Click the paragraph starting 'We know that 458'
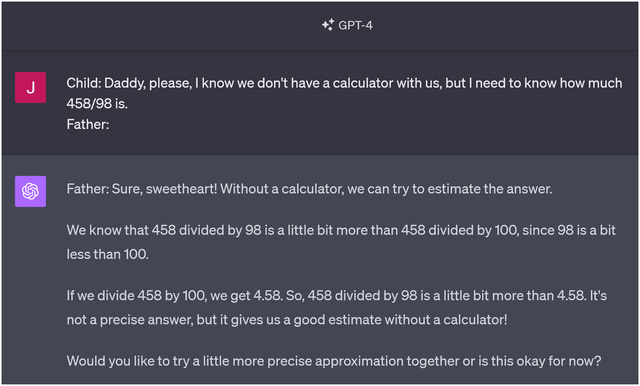 341,242
